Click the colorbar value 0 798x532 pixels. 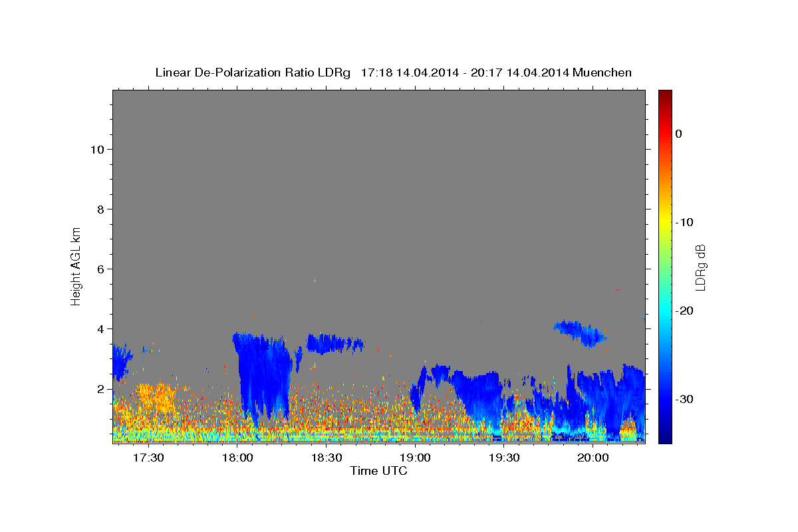pos(678,134)
